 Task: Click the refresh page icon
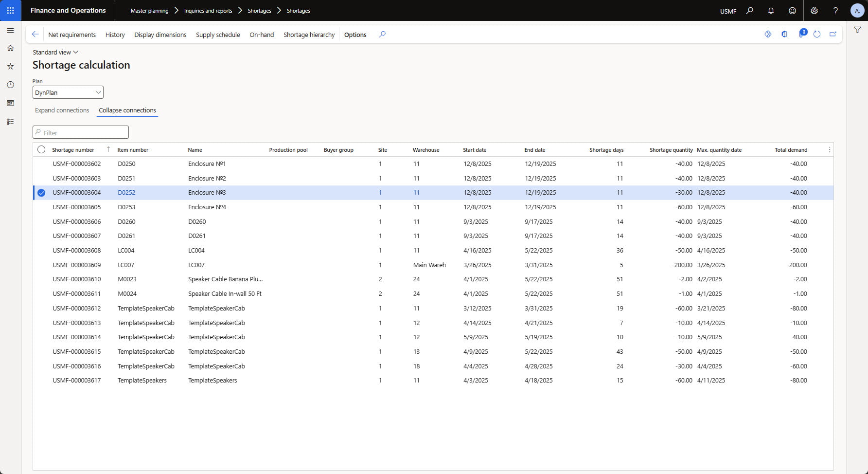click(x=817, y=35)
